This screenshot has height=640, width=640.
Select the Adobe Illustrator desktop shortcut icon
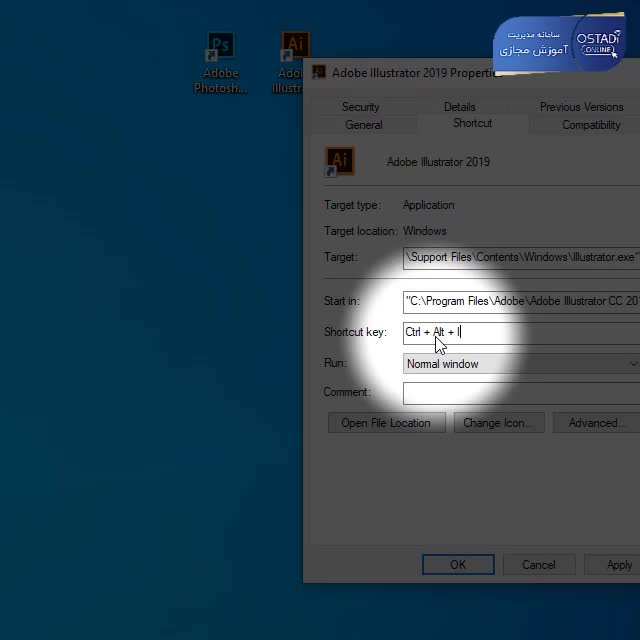pos(294,48)
